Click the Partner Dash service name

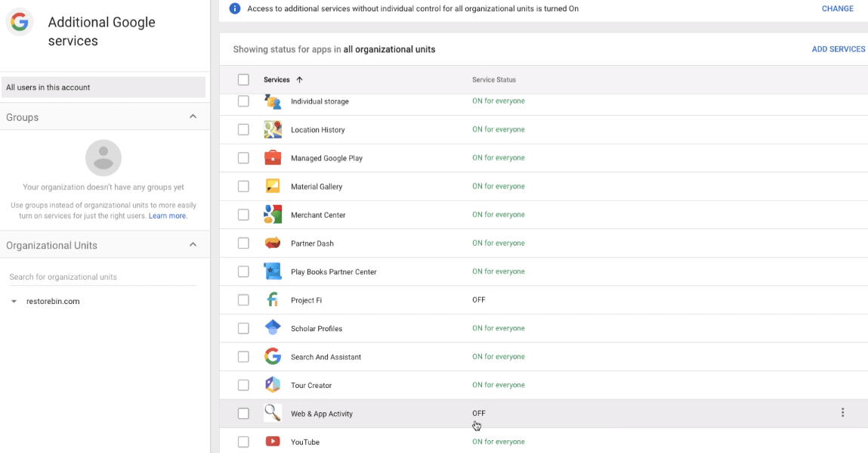[312, 244]
